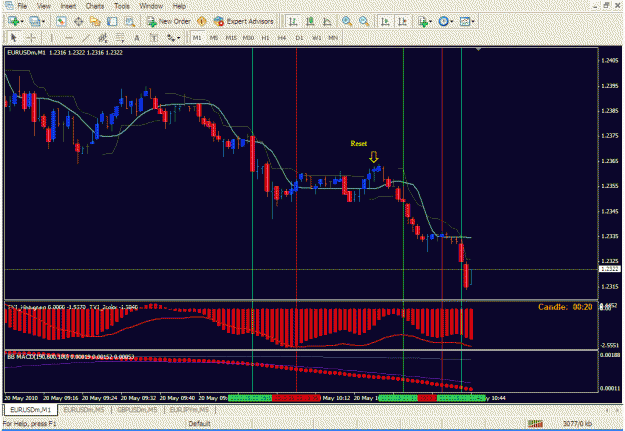Show the Data Window crosshair-target icon
Image resolution: width=625 pixels, height=431 pixels.
[78, 21]
